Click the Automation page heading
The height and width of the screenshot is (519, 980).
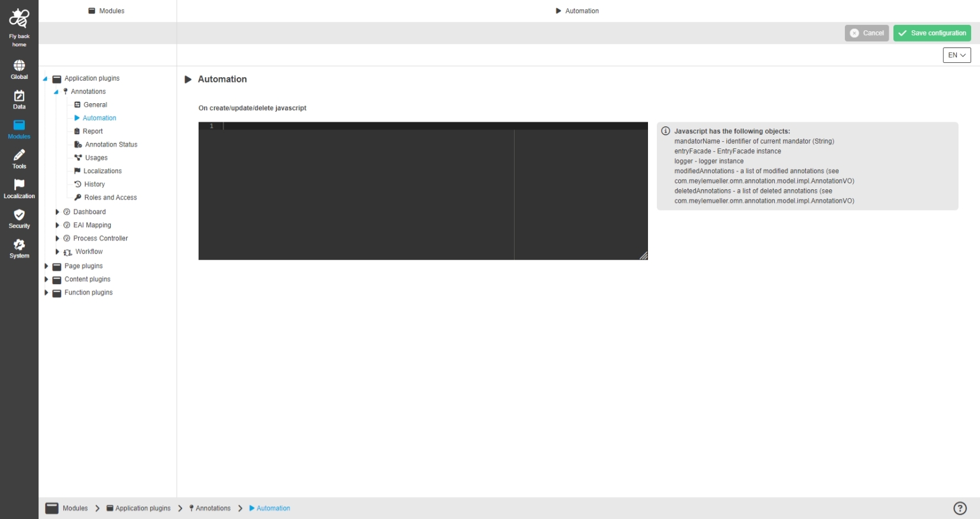pyautogui.click(x=222, y=79)
